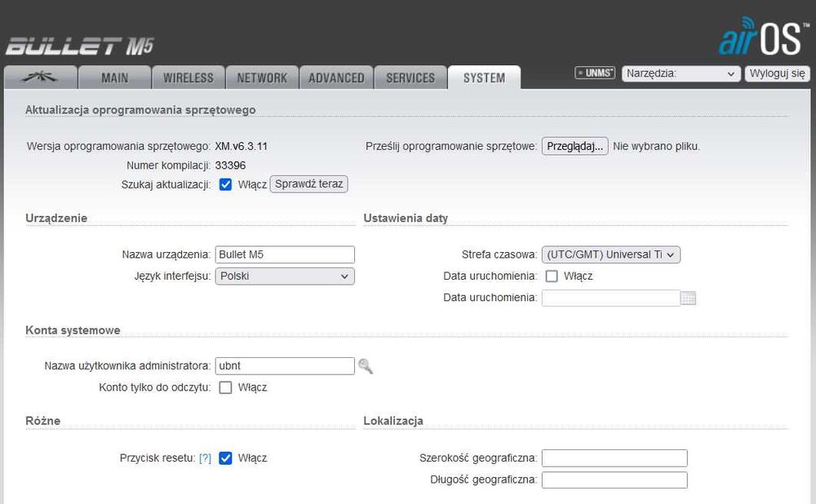The width and height of the screenshot is (816, 504).
Task: Open the [?] help link for reset button
Action: coord(205,458)
